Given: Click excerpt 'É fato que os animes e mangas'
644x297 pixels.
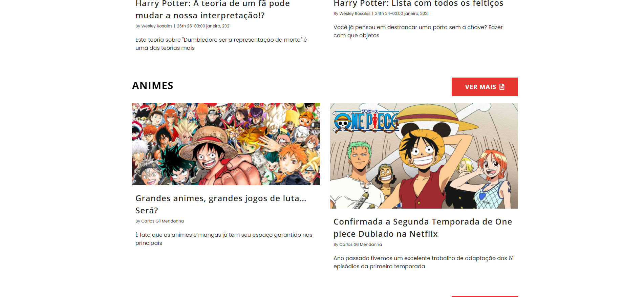Looking at the screenshot, I should click(224, 239).
